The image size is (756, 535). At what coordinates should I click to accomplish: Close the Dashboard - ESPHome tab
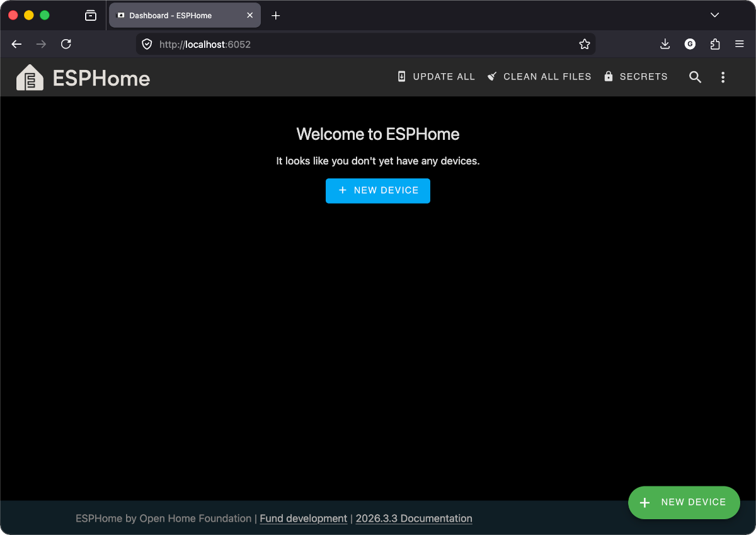point(250,15)
